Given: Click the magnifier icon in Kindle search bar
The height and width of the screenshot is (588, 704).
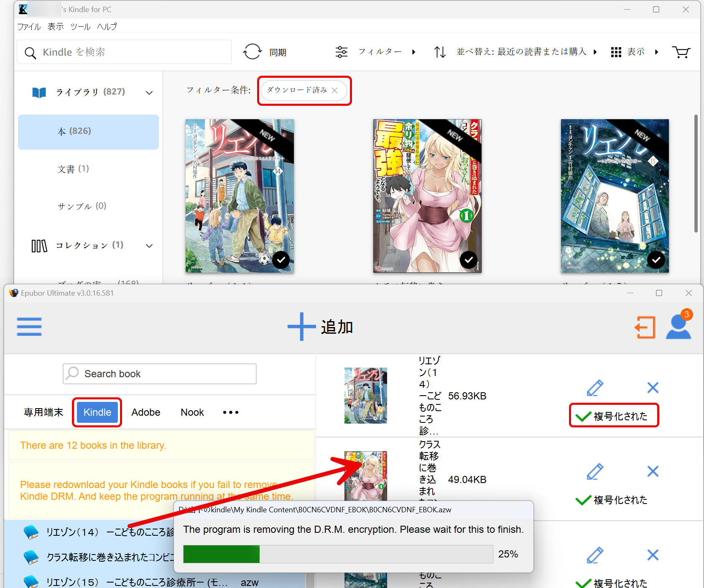Looking at the screenshot, I should pyautogui.click(x=30, y=52).
